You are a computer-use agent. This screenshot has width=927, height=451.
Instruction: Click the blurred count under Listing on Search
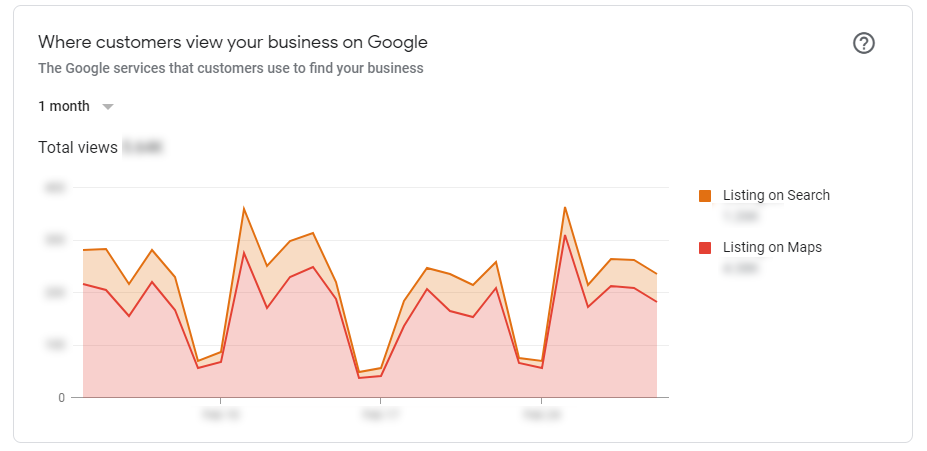coord(741,216)
